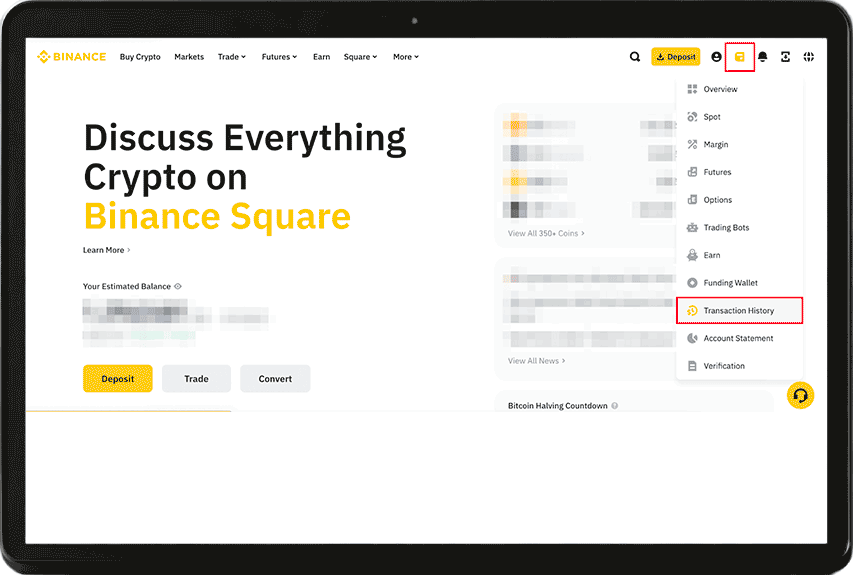Toggle estimated balance visibility eye icon
This screenshot has width=853, height=575.
point(178,287)
